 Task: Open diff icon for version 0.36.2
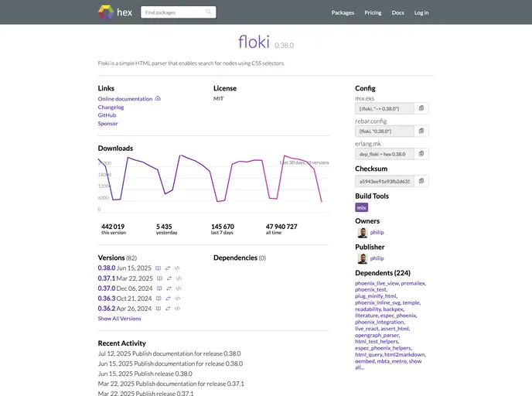coord(168,309)
